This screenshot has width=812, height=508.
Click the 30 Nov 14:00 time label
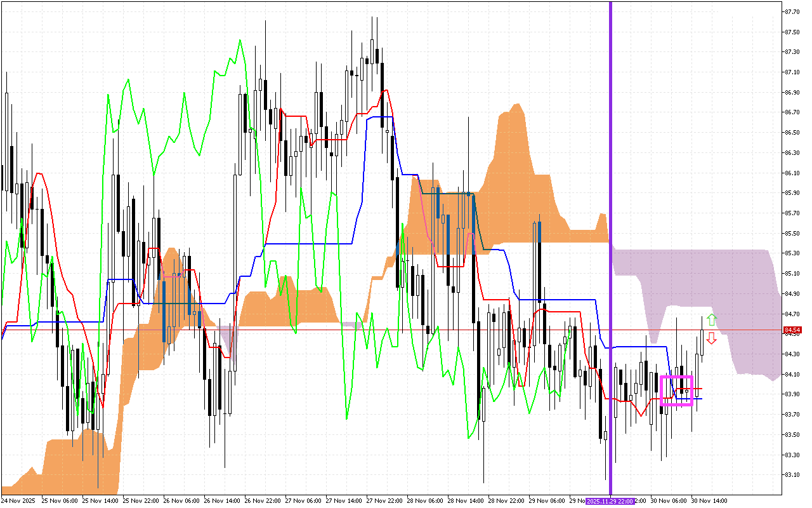(709, 501)
